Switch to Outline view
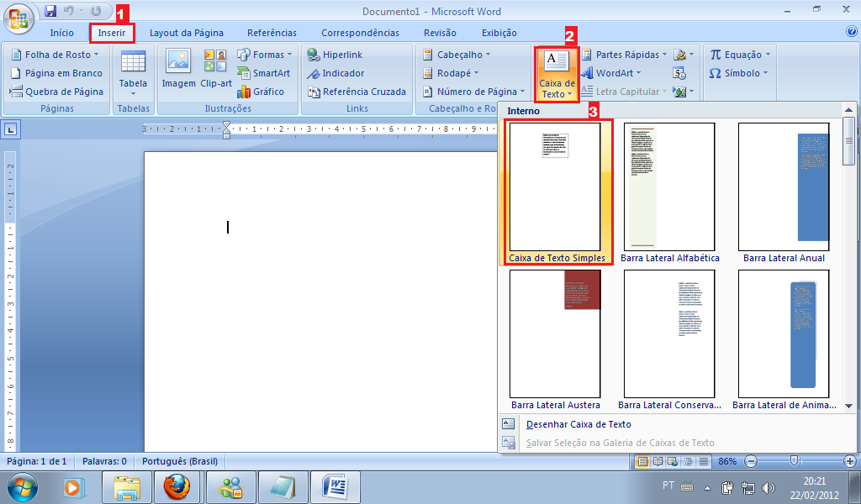The width and height of the screenshot is (861, 504). 688,461
